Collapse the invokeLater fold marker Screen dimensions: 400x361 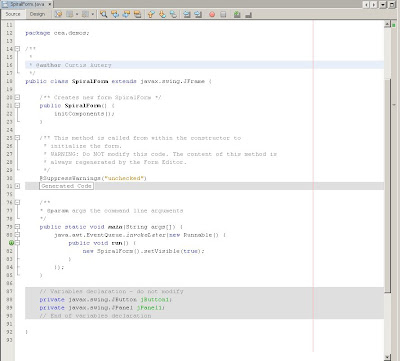pyautogui.click(x=17, y=235)
